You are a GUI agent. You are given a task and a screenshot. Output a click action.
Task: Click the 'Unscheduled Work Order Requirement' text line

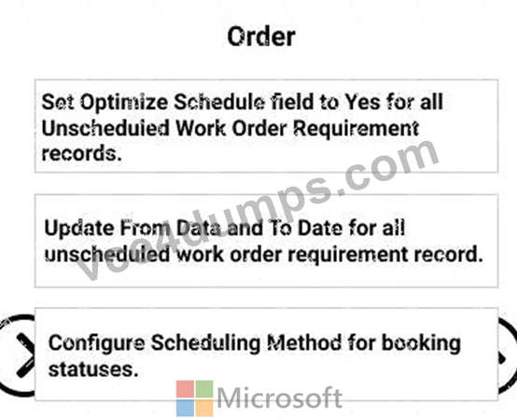click(x=231, y=128)
